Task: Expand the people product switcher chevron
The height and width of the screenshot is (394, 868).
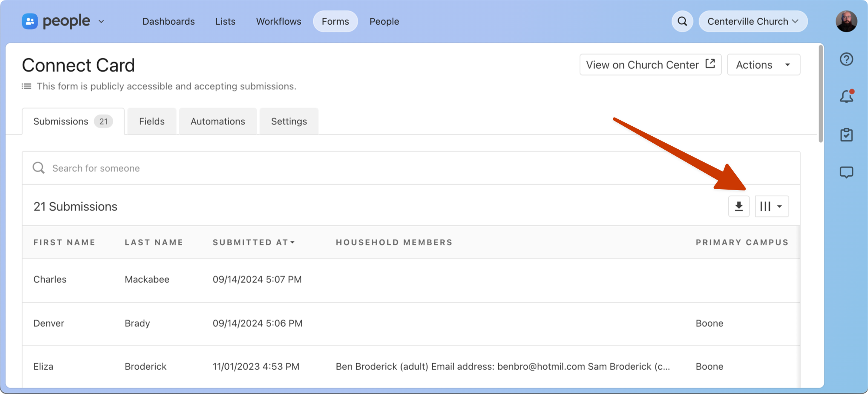Action: tap(101, 21)
